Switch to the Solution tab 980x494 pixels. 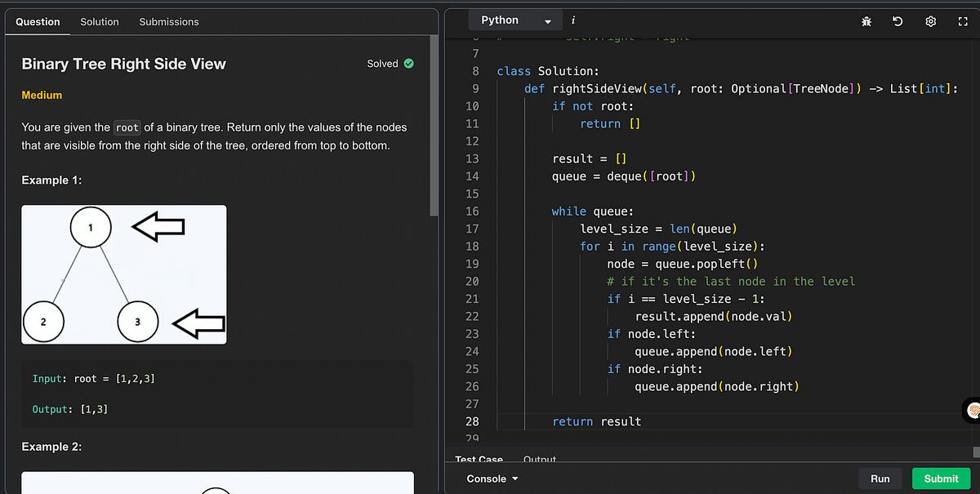100,22
